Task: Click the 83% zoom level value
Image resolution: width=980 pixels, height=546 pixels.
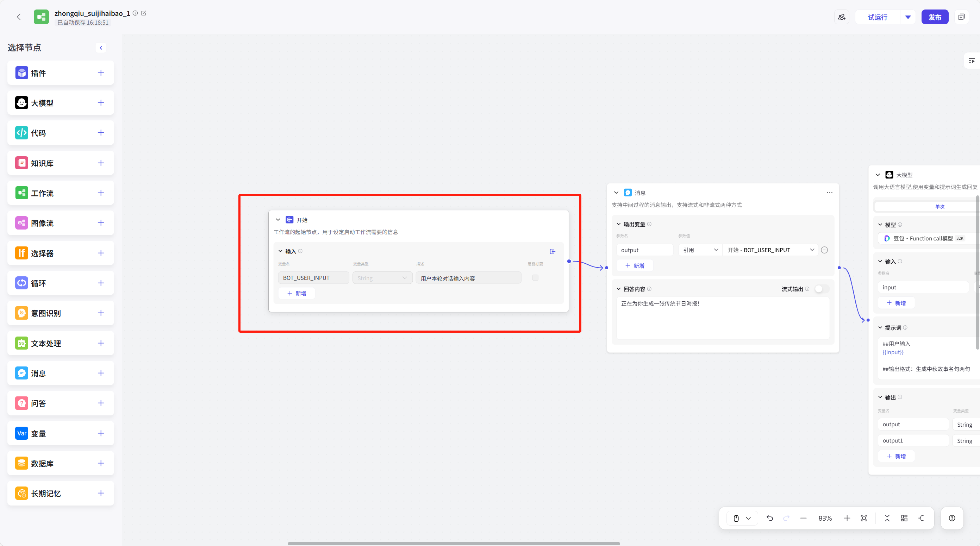Action: [x=825, y=518]
